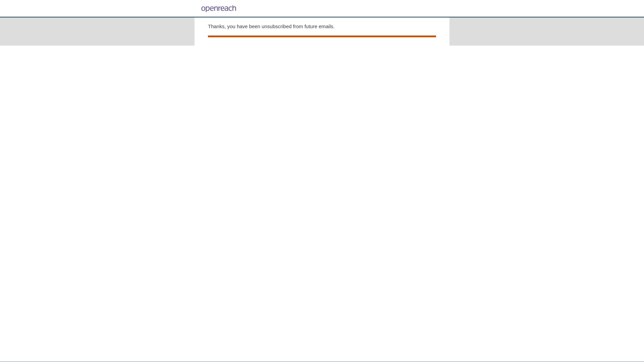This screenshot has height=362, width=644.
Task: Click the Openreach logo in the header
Action: 219,9
